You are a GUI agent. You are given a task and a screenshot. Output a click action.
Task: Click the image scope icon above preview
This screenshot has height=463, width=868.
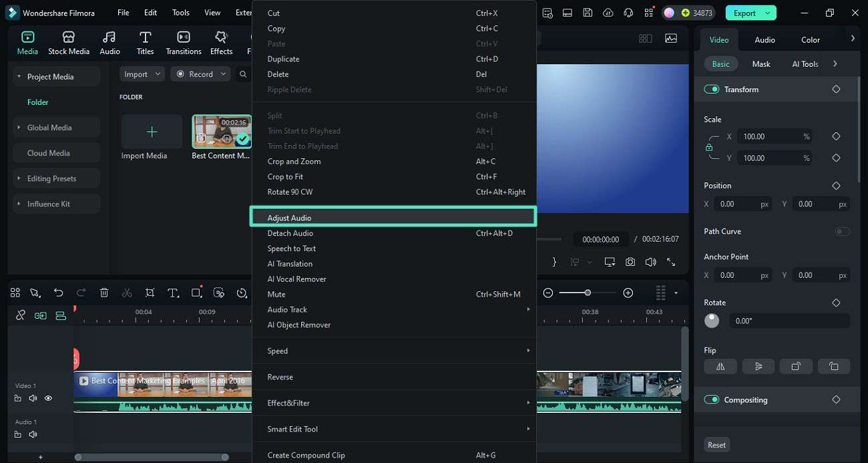pos(671,39)
